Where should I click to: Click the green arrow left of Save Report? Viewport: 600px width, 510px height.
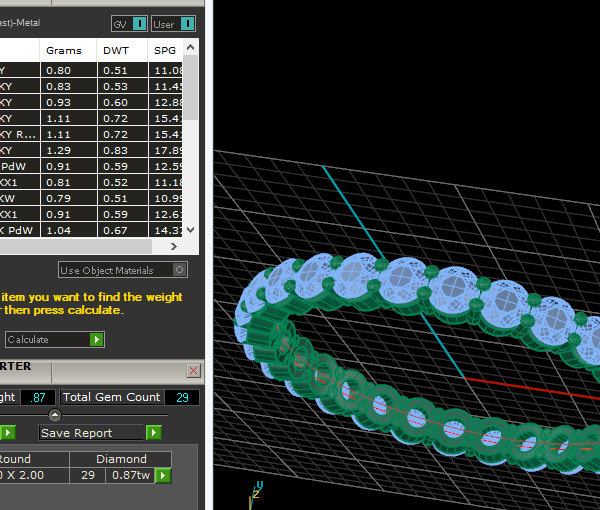7,433
